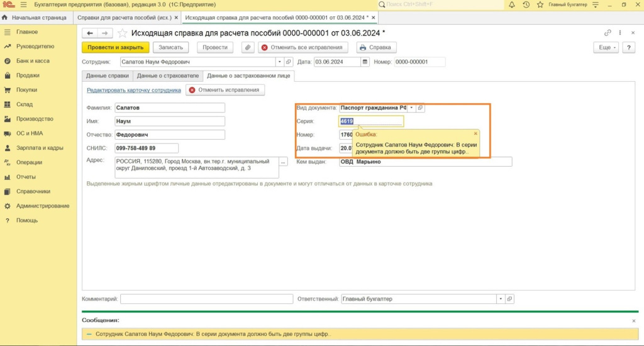
Task: Click the Провести button
Action: click(x=215, y=47)
